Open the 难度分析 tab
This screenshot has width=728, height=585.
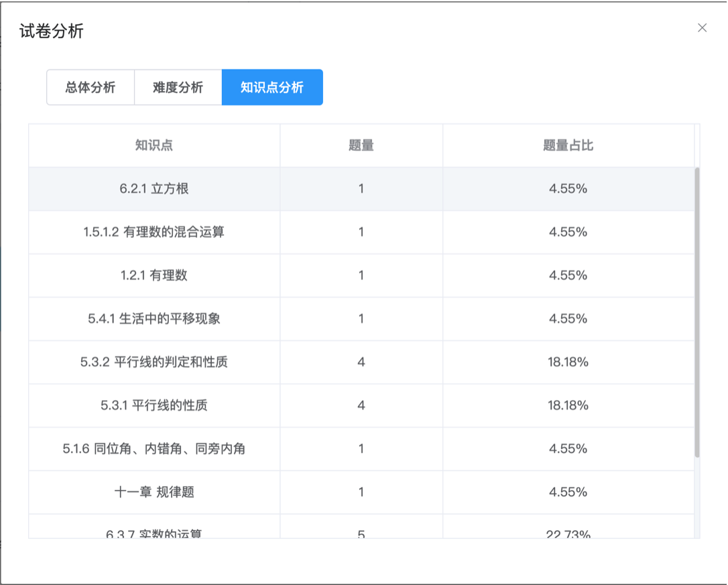pos(178,87)
